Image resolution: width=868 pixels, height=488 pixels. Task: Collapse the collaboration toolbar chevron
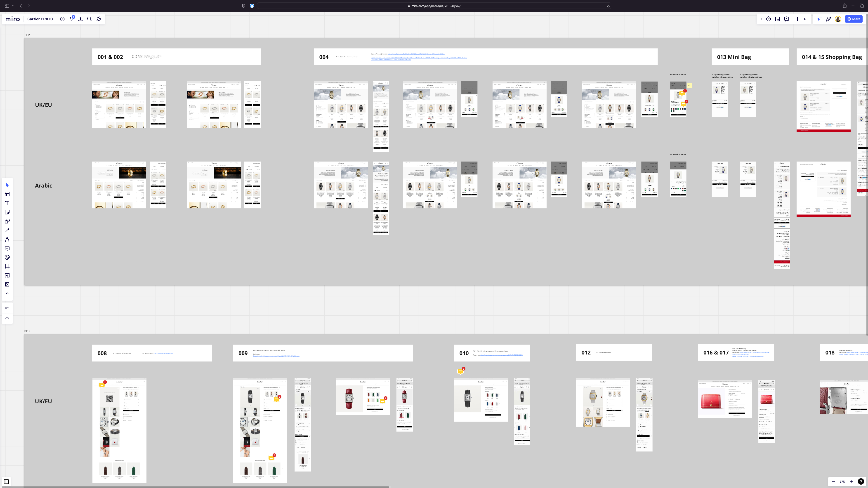click(761, 19)
